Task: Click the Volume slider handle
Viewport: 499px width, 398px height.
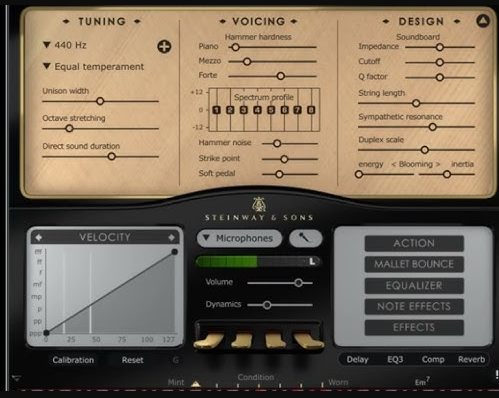Action: pos(298,283)
